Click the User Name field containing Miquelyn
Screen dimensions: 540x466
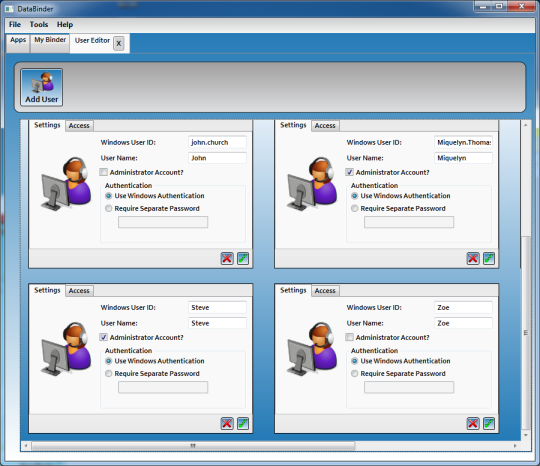[463, 158]
